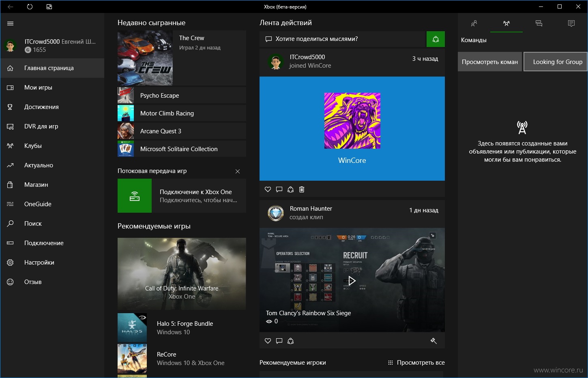Viewport: 588px width, 378px height.
Task: Comment on Roman Haunter's clip
Action: pyautogui.click(x=279, y=341)
